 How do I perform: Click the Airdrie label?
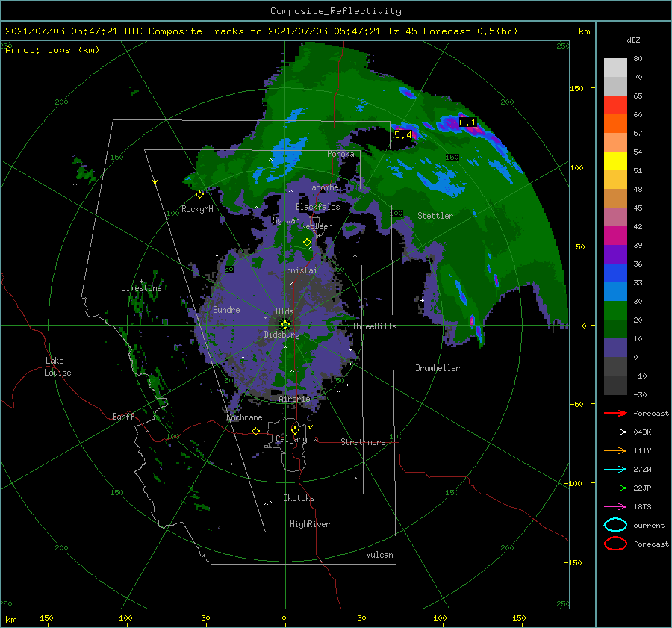pyautogui.click(x=294, y=399)
